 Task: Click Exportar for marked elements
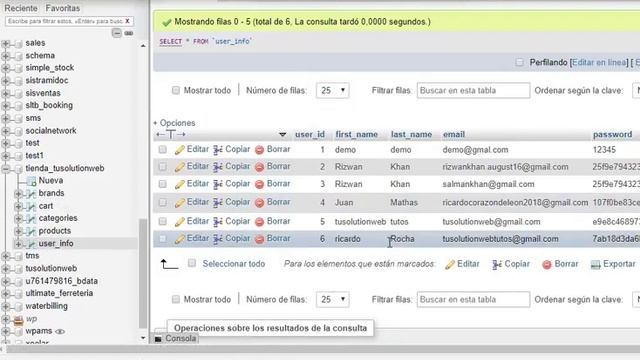tap(613, 264)
